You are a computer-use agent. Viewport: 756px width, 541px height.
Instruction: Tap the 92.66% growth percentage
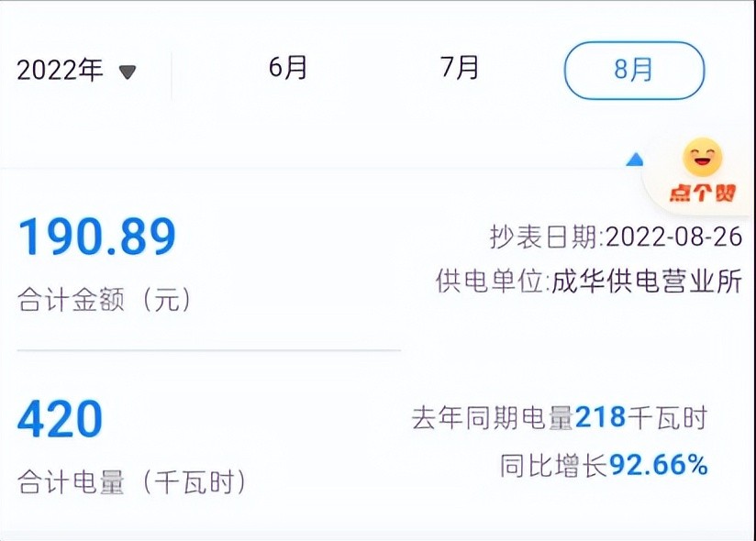pyautogui.click(x=659, y=466)
